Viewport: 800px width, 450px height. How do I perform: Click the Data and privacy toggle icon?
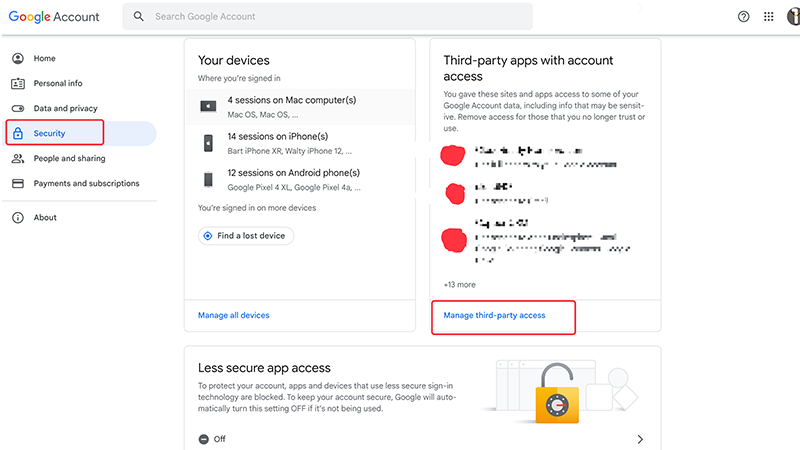18,108
